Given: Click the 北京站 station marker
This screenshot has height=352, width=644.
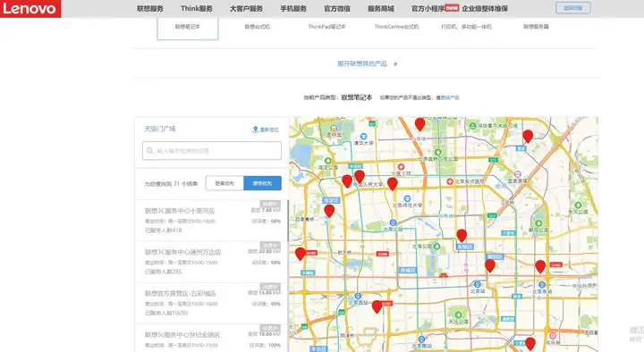Looking at the screenshot, I should [x=478, y=284].
